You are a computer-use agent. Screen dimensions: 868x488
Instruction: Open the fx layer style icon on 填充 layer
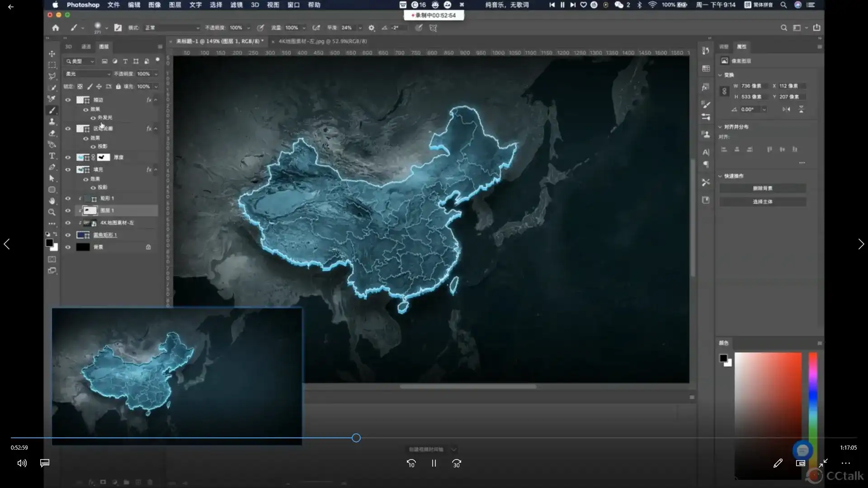[x=148, y=169]
